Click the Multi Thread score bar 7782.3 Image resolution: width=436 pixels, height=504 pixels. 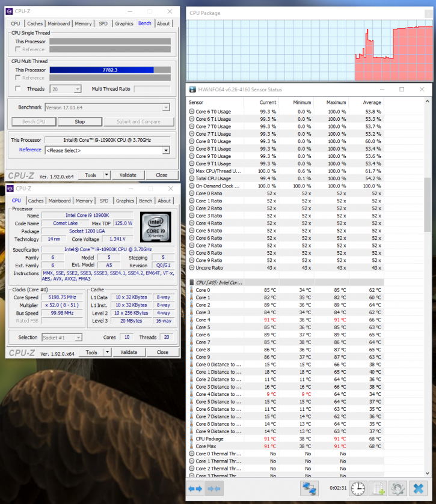(110, 70)
